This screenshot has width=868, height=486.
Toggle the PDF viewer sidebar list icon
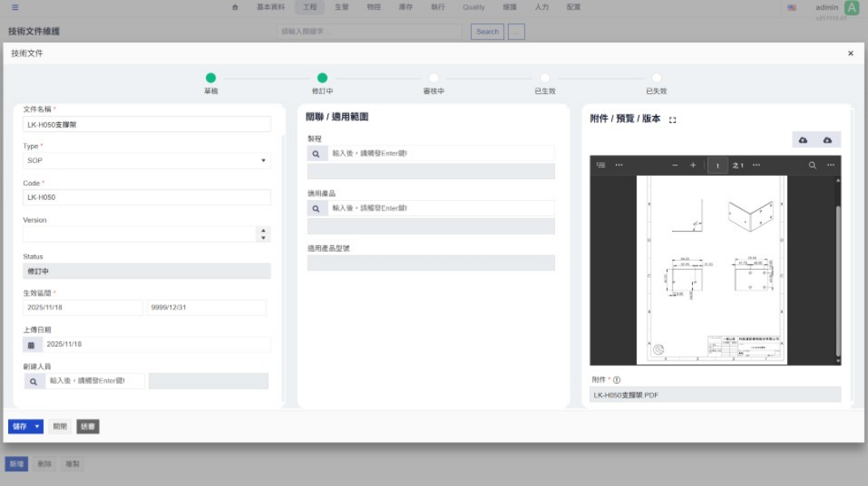601,165
